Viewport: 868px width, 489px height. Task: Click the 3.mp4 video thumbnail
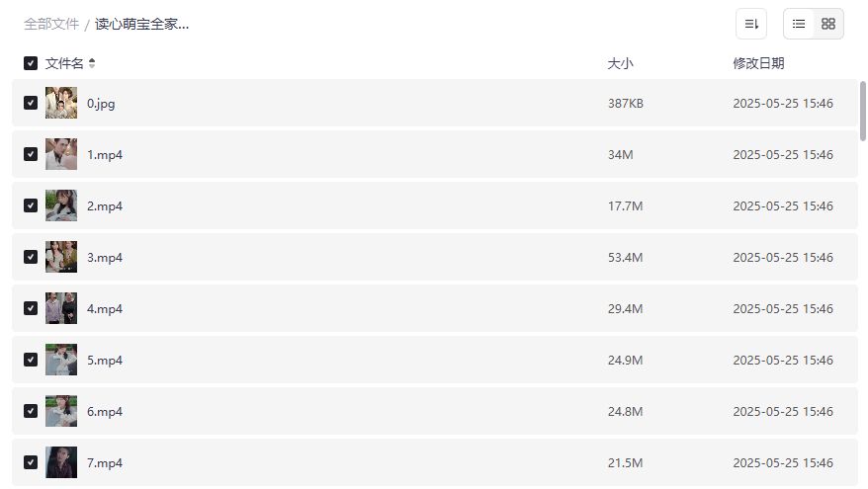coord(61,257)
